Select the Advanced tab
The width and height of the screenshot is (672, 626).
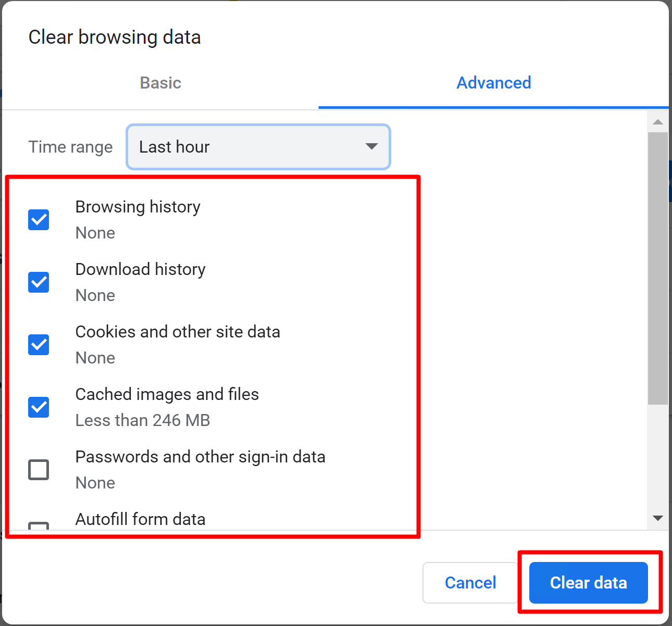click(493, 83)
